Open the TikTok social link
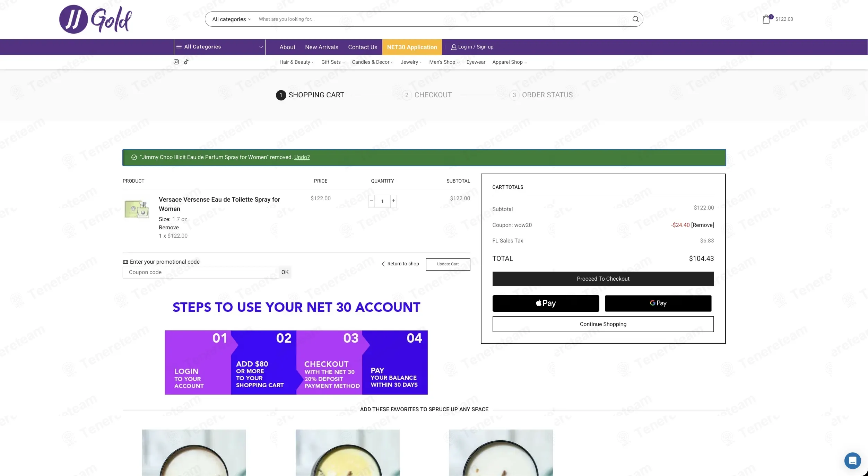 click(x=186, y=62)
